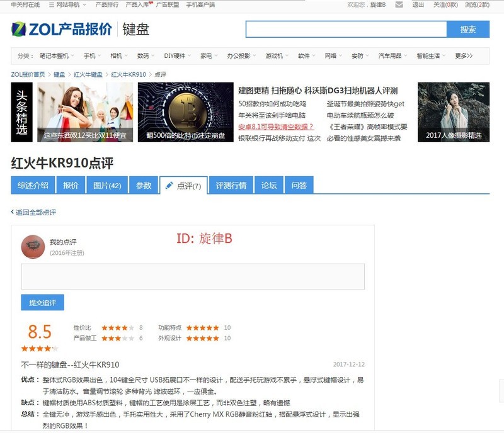Expand the DIY硬件 category dropdown

click(x=177, y=56)
